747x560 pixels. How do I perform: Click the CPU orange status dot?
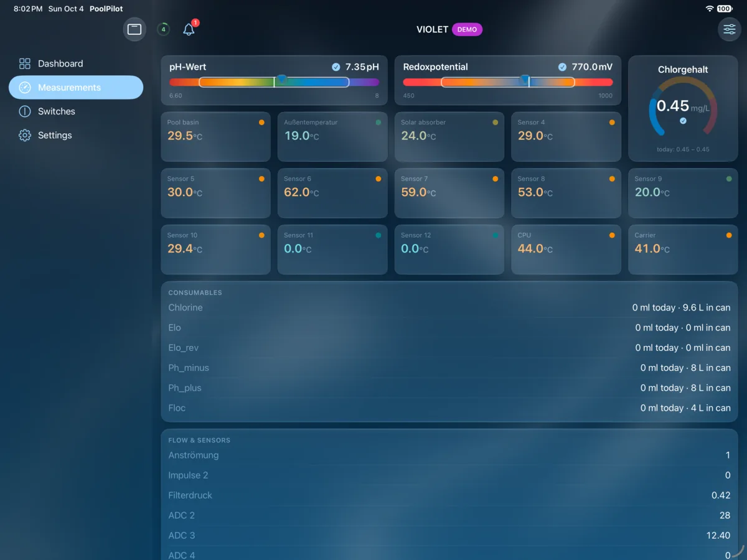coord(612,235)
